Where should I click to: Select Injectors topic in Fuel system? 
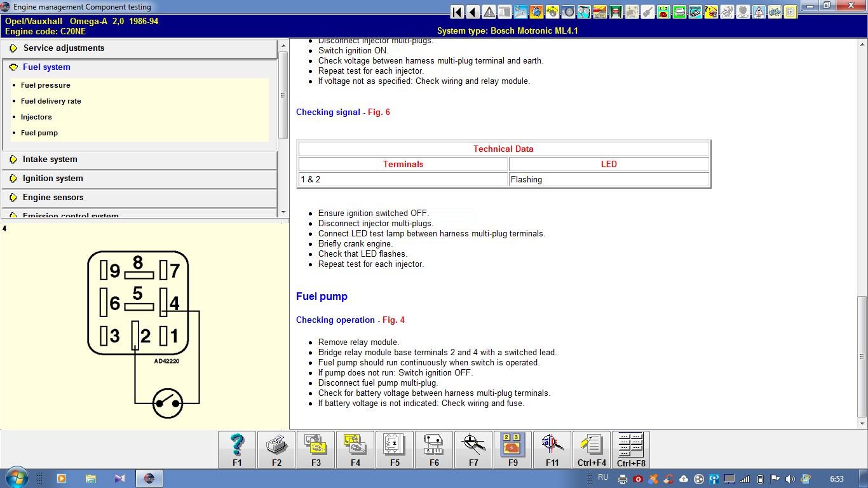click(36, 117)
